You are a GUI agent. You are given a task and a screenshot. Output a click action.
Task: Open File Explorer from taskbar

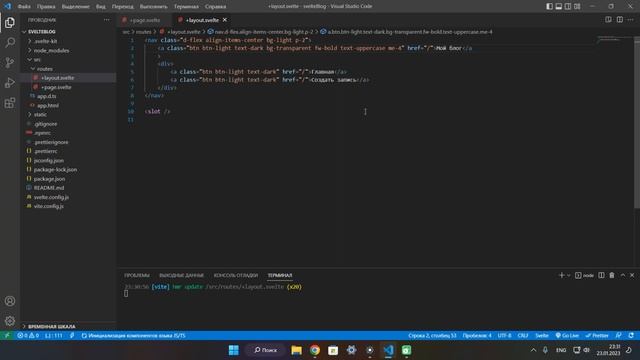[296, 350]
